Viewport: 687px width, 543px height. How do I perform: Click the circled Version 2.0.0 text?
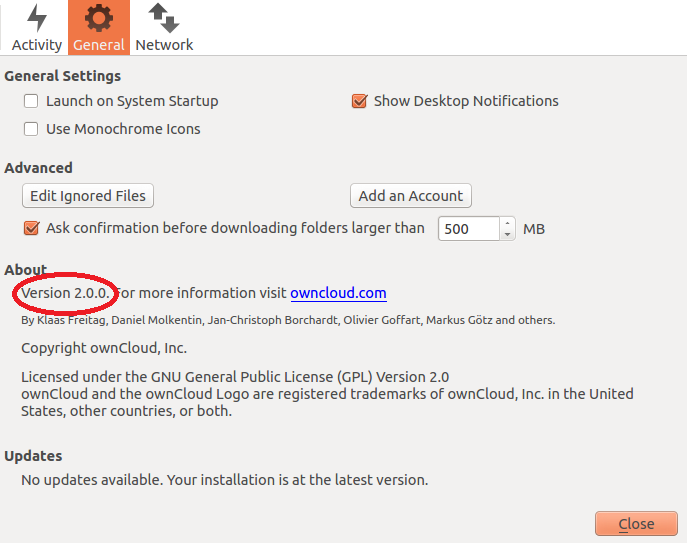66,293
